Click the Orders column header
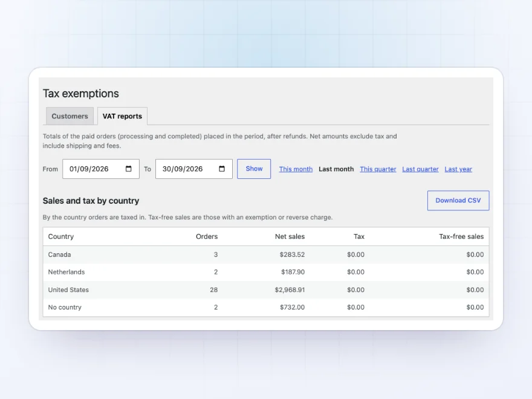The height and width of the screenshot is (399, 532). click(207, 236)
